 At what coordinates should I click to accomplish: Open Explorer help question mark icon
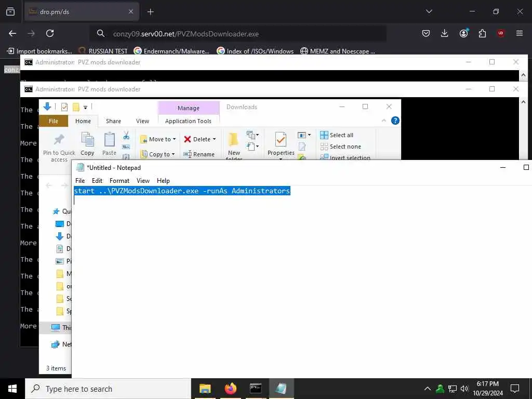(395, 121)
